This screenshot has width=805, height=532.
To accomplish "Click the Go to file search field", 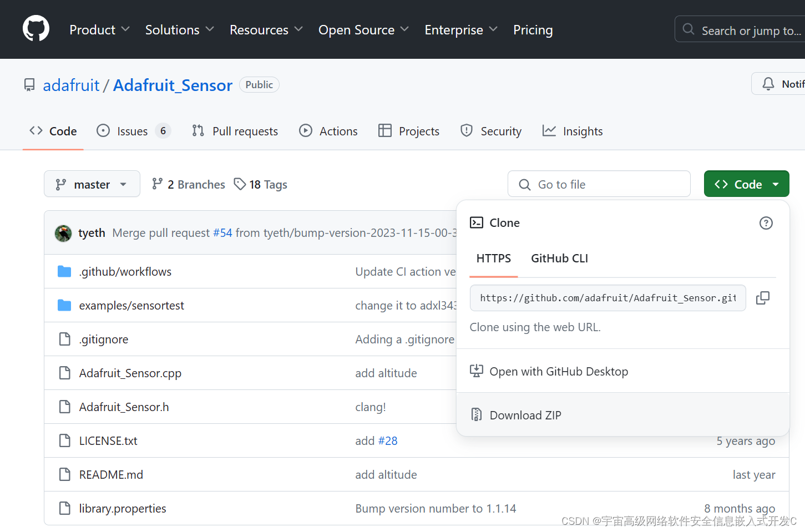I will (599, 184).
